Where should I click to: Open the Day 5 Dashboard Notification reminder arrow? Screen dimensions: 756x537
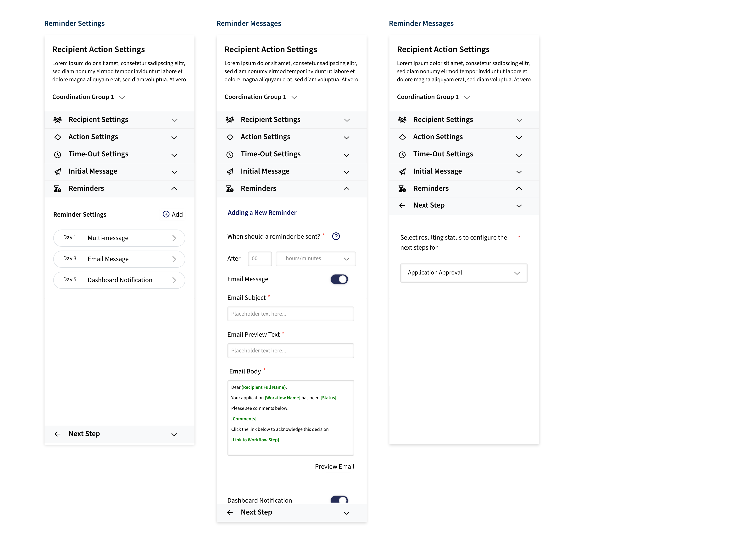(x=174, y=280)
